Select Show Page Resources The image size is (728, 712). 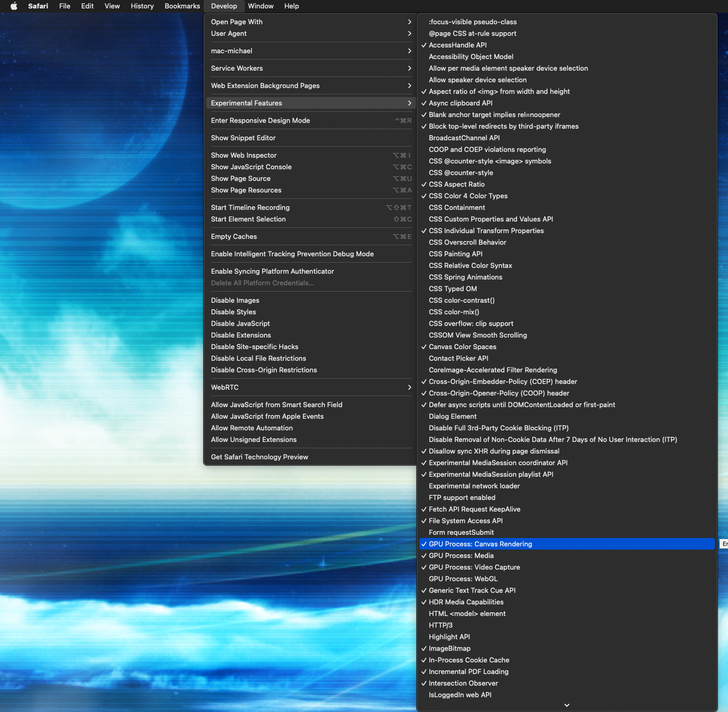pyautogui.click(x=310, y=190)
